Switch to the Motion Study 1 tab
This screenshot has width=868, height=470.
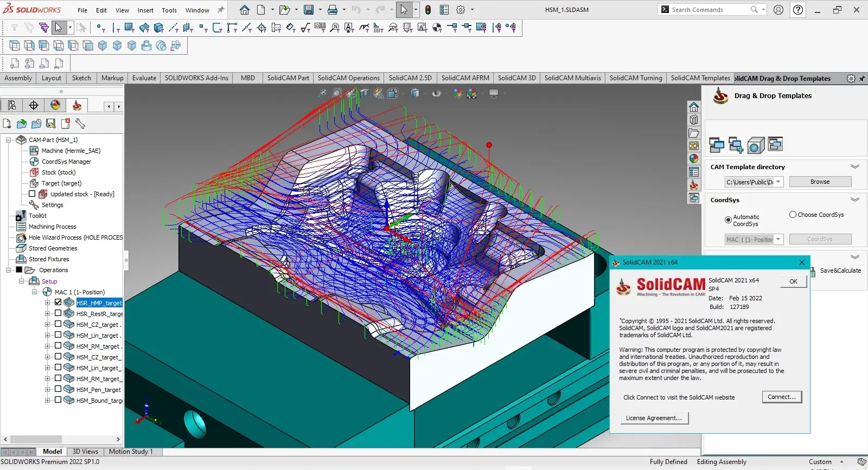(x=131, y=452)
